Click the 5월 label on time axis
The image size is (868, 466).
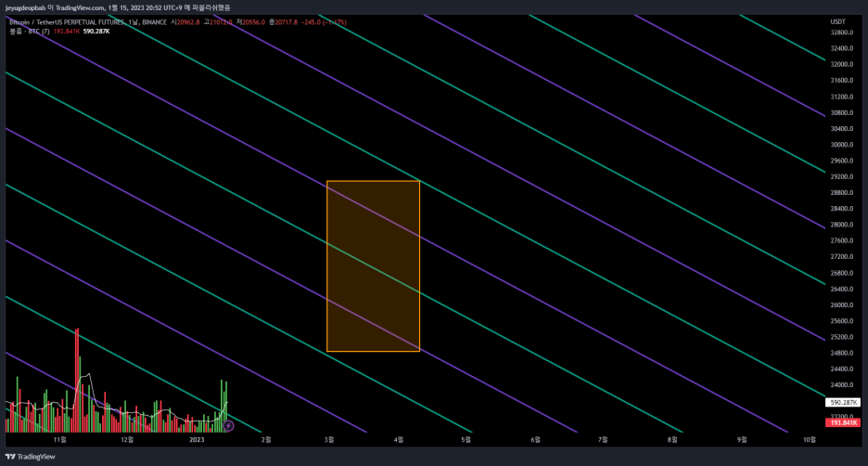(x=466, y=439)
